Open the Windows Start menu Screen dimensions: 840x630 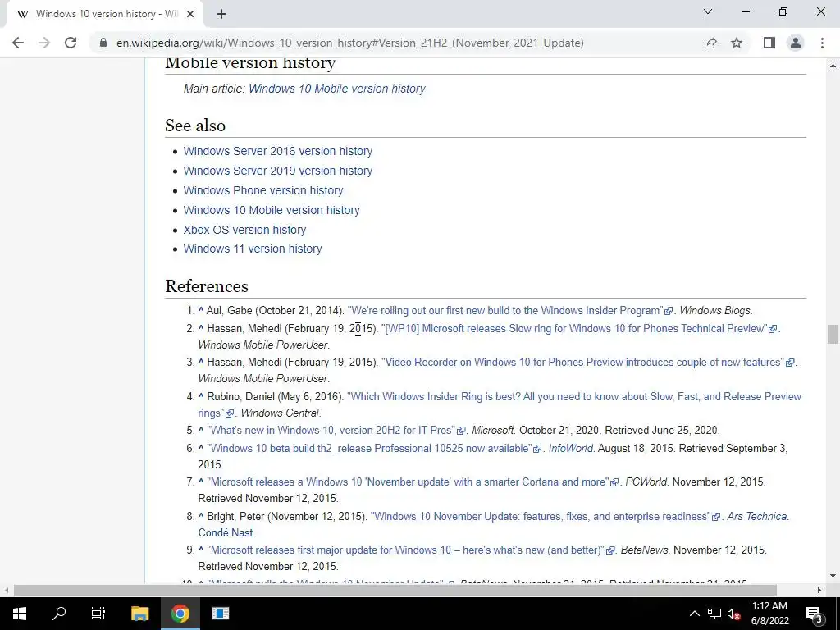point(20,614)
